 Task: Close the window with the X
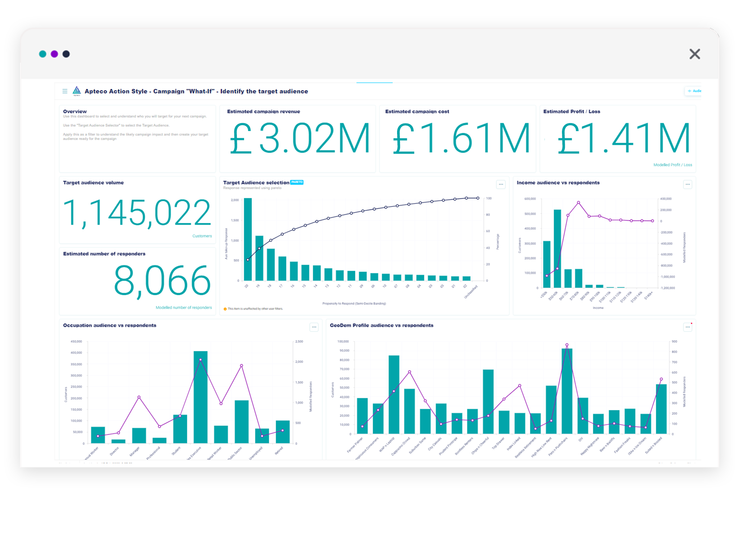click(694, 54)
